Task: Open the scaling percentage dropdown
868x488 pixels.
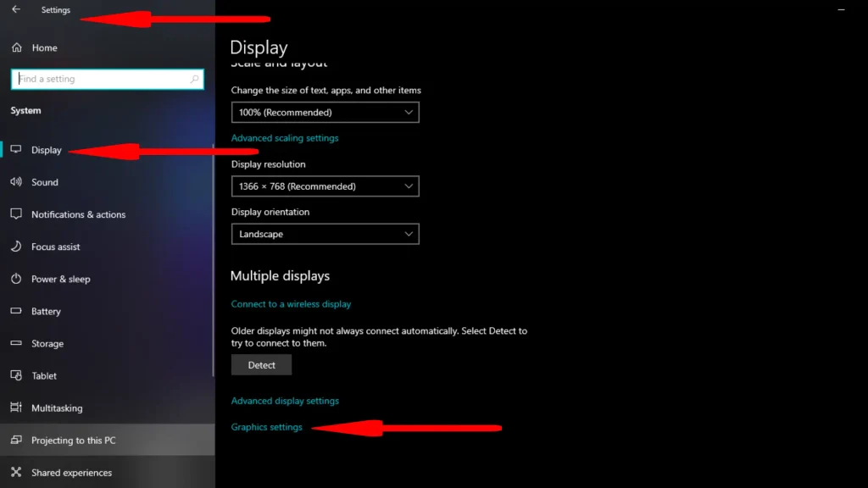Action: coord(325,113)
